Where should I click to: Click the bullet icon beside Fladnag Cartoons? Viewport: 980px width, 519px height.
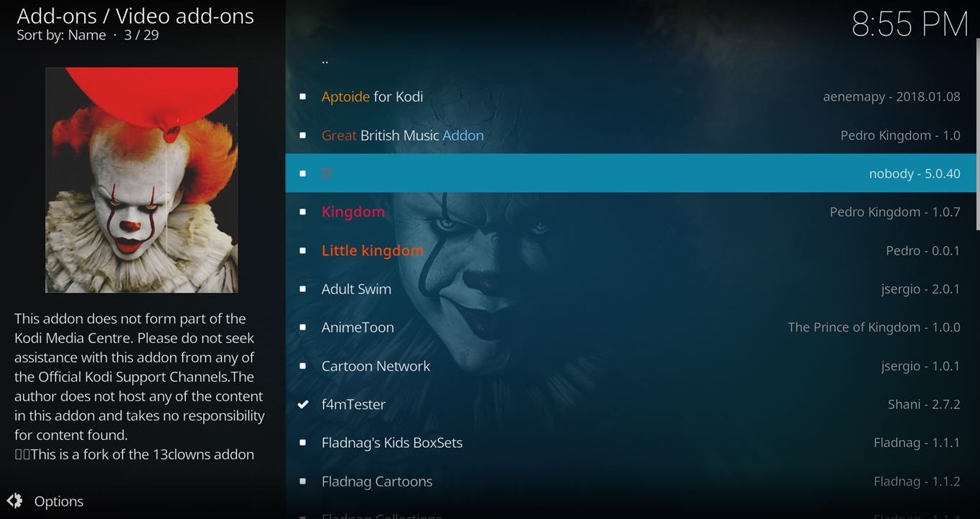click(303, 481)
